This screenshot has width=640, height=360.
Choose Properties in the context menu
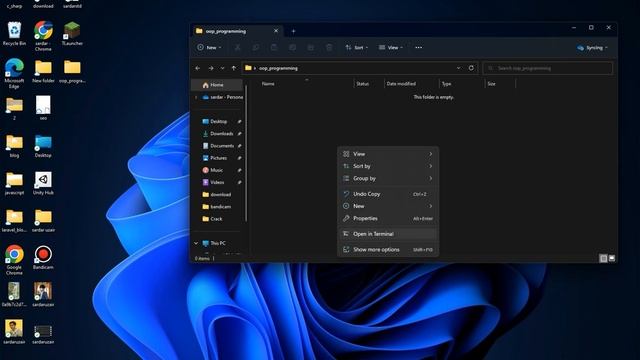tap(388, 218)
